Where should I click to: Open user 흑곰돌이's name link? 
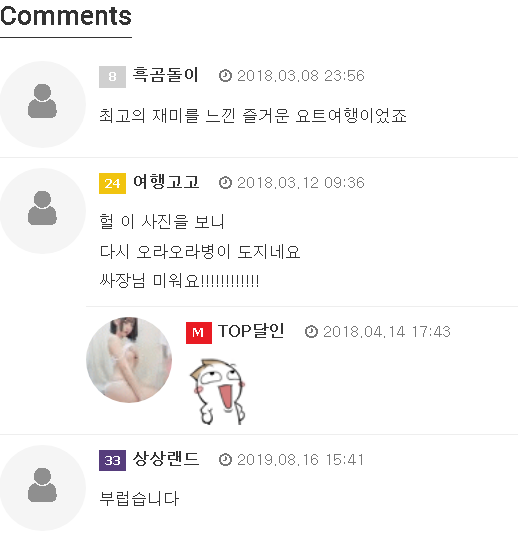tap(166, 75)
